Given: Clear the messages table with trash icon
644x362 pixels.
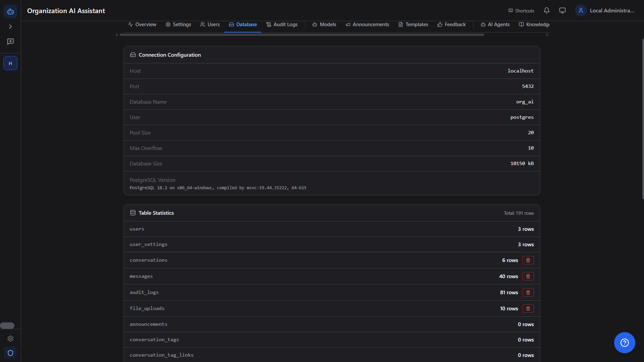Looking at the screenshot, I should click(x=528, y=276).
